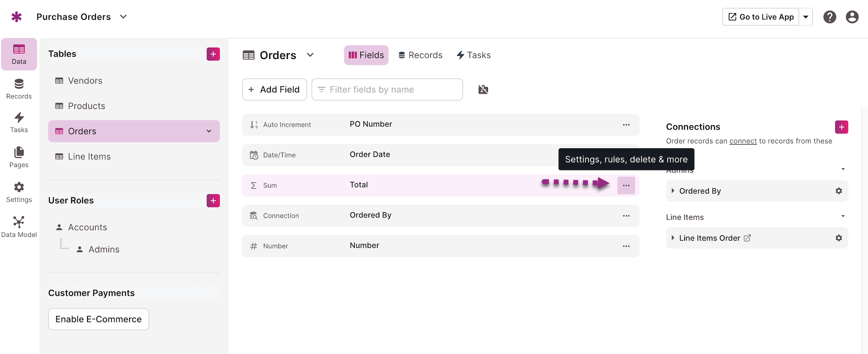
Task: Expand the Line Items Order connection triangle
Action: 673,238
